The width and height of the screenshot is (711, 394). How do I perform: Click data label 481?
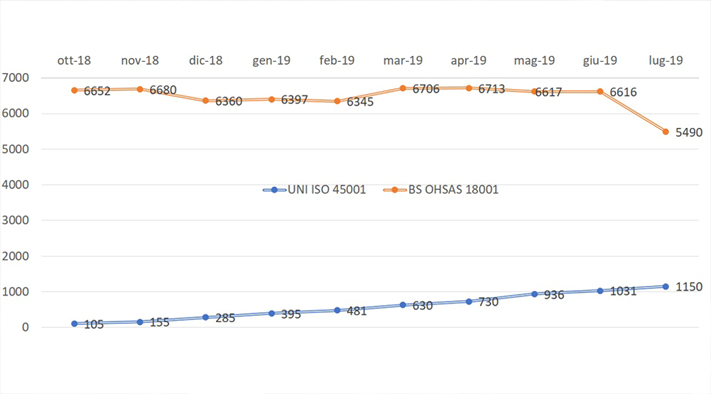(x=357, y=311)
